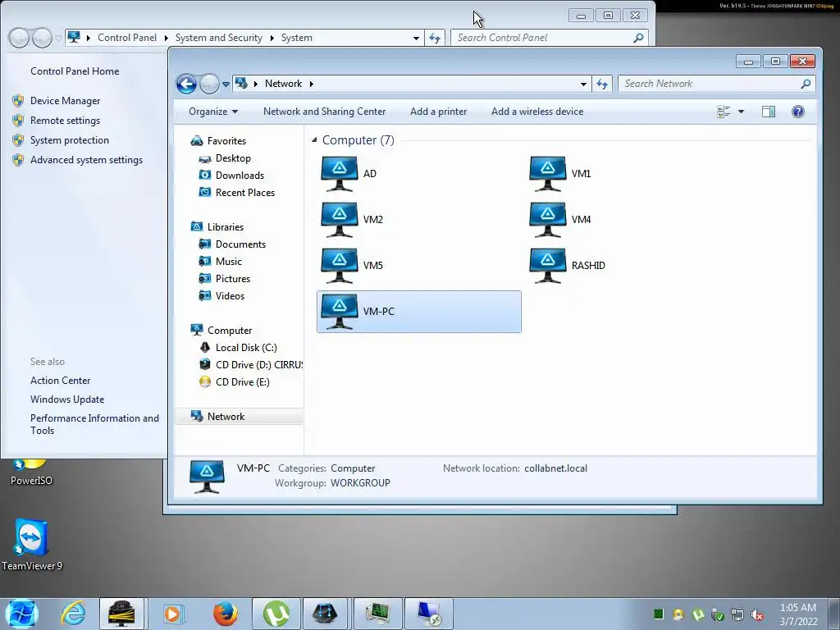Open Control Panel address bar history dropdown
This screenshot has width=840, height=630.
tap(416, 38)
